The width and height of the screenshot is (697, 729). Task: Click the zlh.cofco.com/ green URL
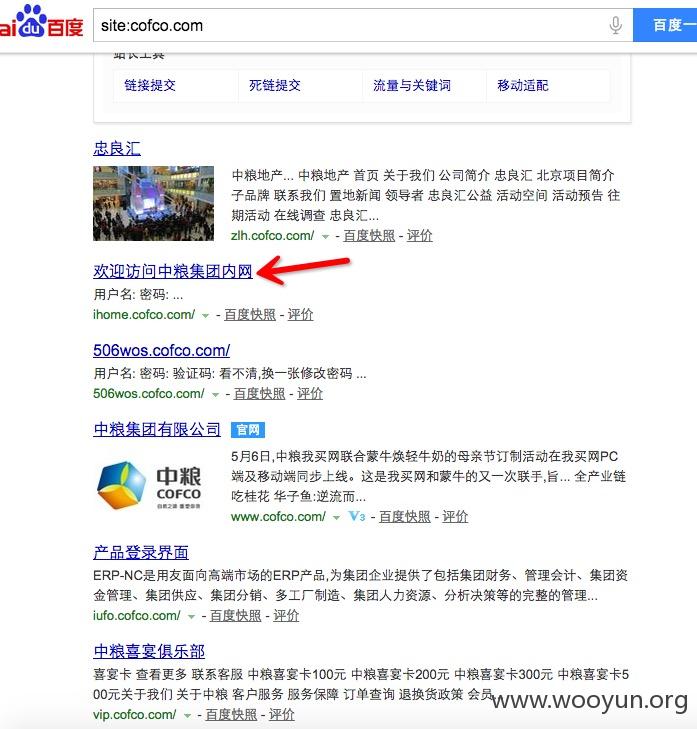[x=272, y=236]
